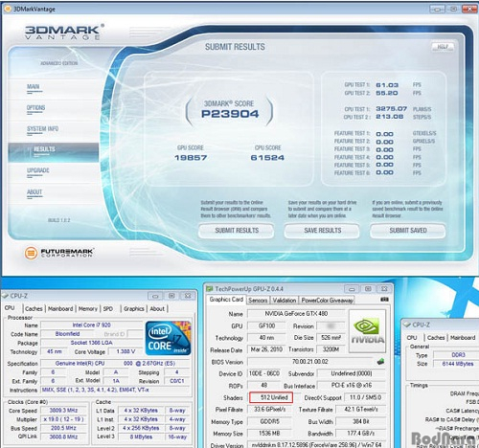Click the CPU-Z title bar icon in left window
479x448 pixels.
(5, 296)
